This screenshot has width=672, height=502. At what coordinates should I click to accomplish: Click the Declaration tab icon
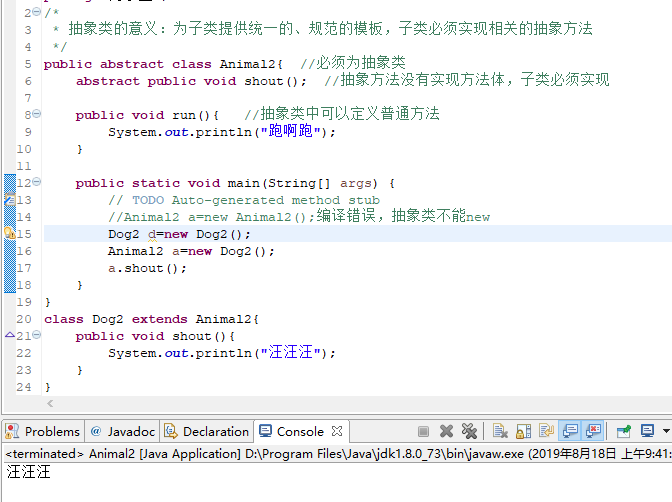tap(171, 431)
